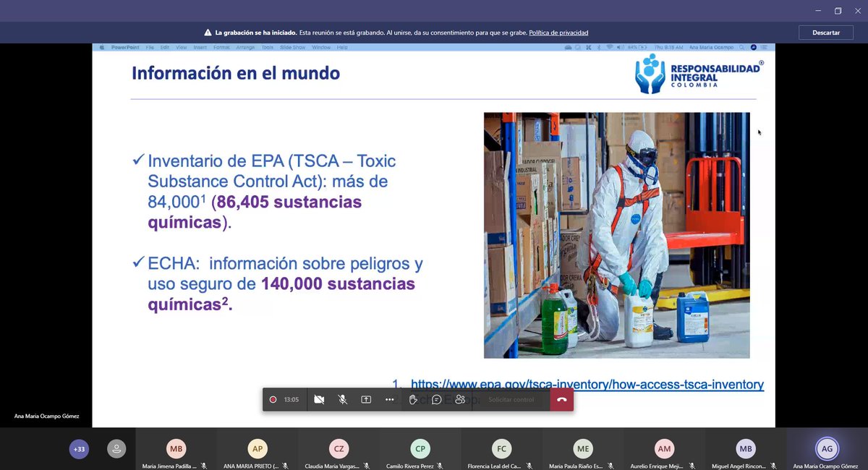
Task: Open View menu in shared PowerPoint
Action: pos(181,47)
